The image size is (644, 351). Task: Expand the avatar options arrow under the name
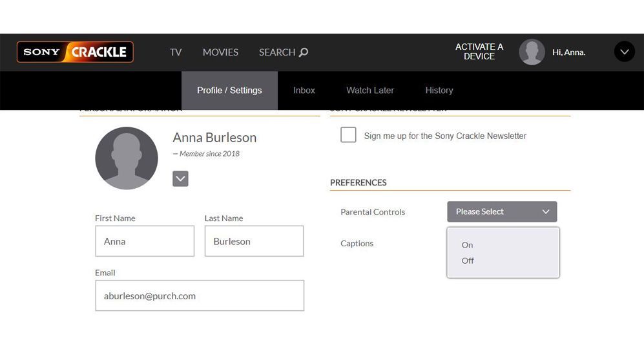pos(180,179)
